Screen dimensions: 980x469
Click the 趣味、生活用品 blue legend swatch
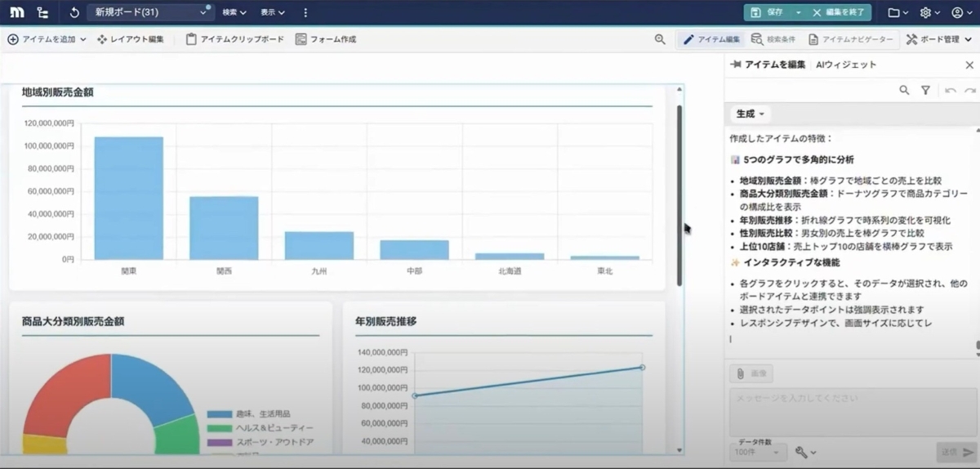click(x=219, y=414)
